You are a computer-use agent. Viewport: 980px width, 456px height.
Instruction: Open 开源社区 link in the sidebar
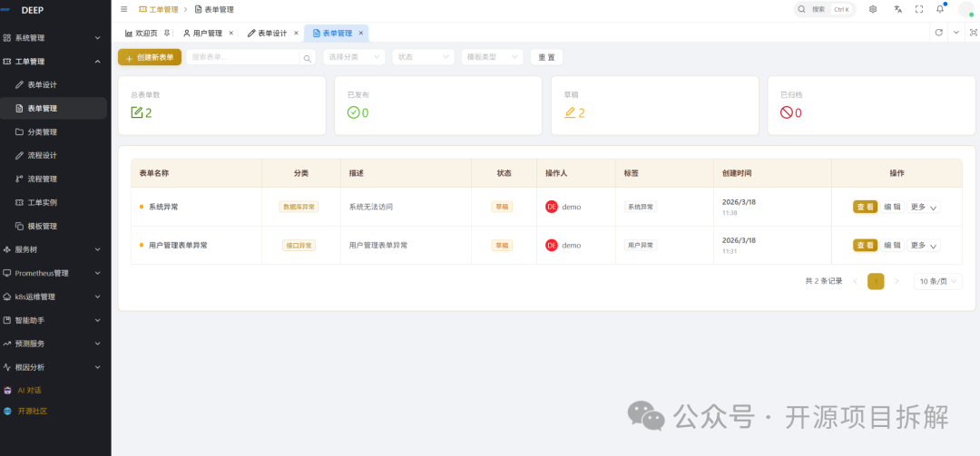click(x=33, y=412)
